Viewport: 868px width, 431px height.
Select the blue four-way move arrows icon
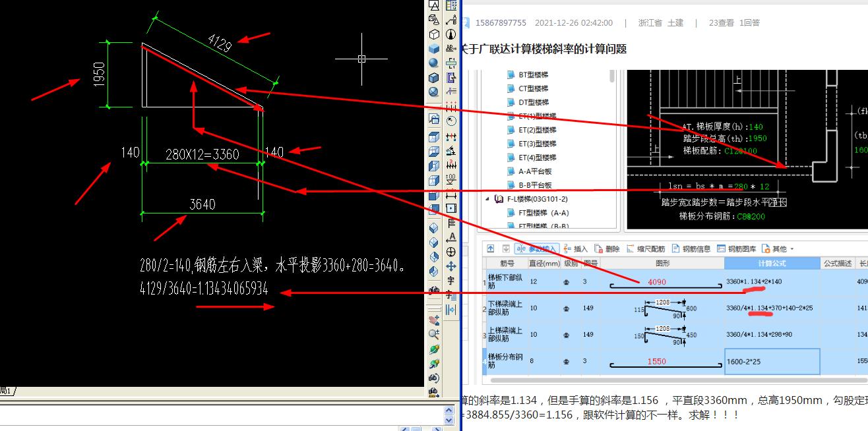451,266
